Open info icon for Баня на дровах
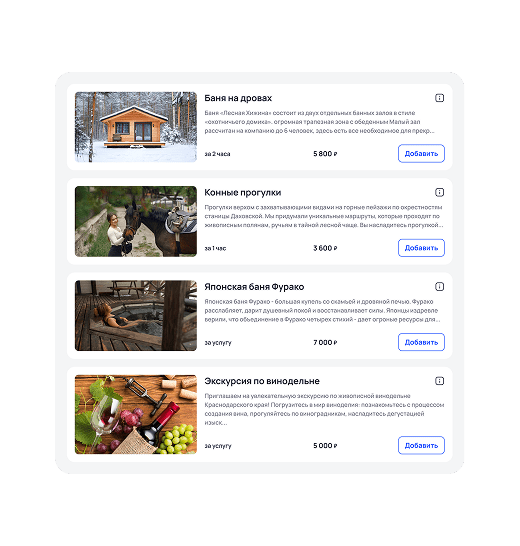520x546 pixels. click(x=440, y=98)
